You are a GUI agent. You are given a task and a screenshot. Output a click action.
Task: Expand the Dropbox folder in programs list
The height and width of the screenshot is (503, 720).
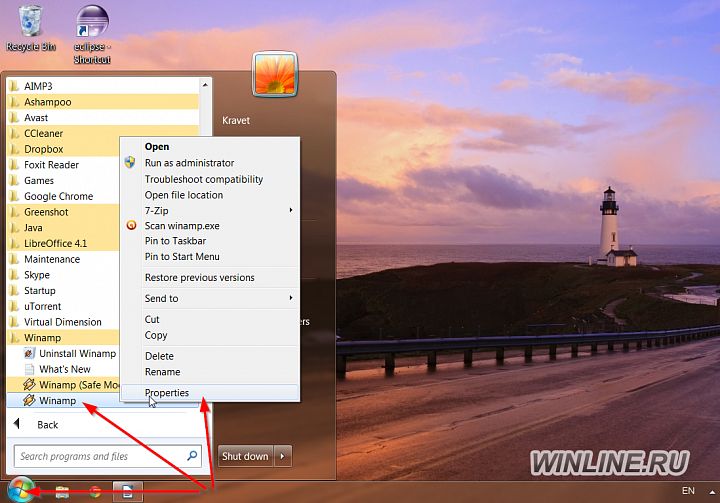(x=45, y=149)
